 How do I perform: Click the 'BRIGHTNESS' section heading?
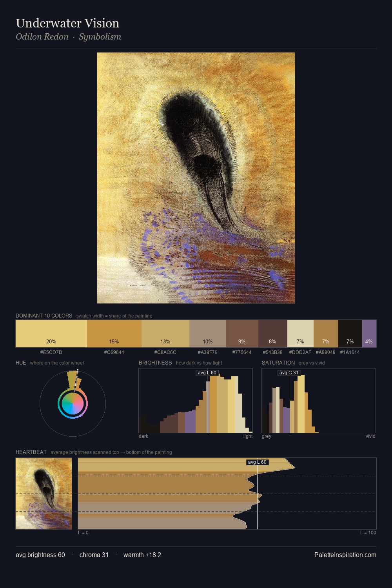[155, 363]
